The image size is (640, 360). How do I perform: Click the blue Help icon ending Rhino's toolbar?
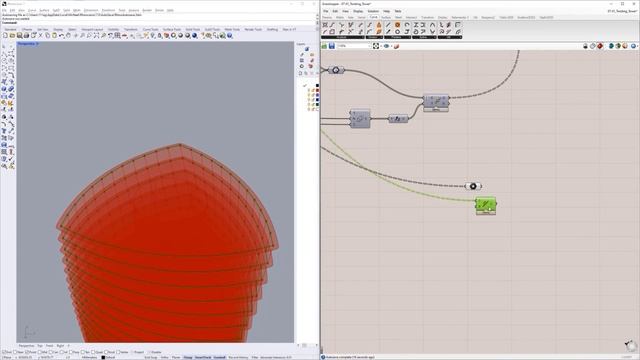230,36
